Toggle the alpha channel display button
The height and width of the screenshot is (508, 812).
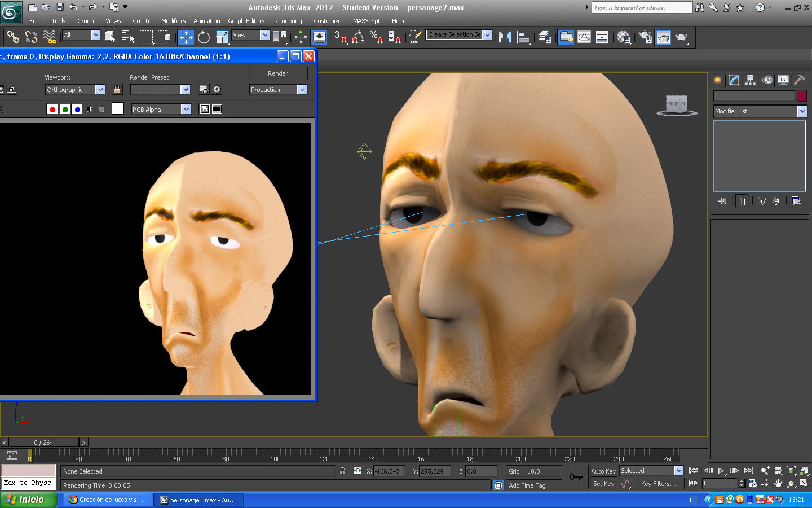click(x=90, y=110)
